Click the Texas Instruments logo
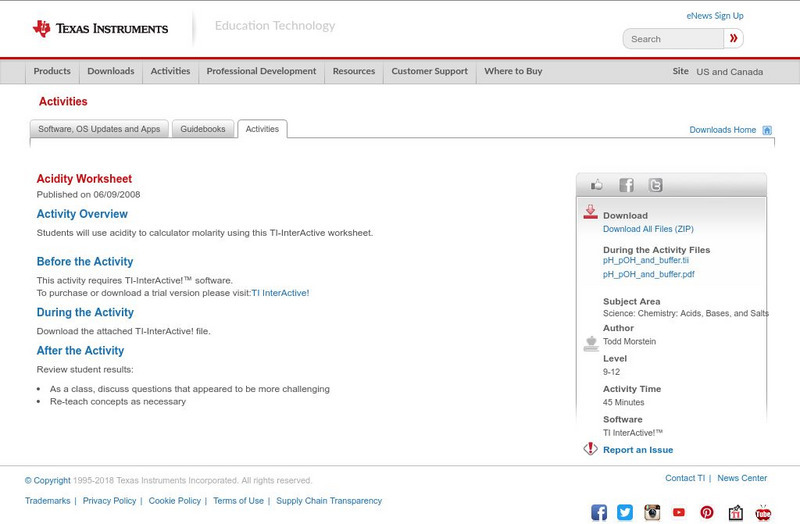This screenshot has height=524, width=800. (100, 29)
